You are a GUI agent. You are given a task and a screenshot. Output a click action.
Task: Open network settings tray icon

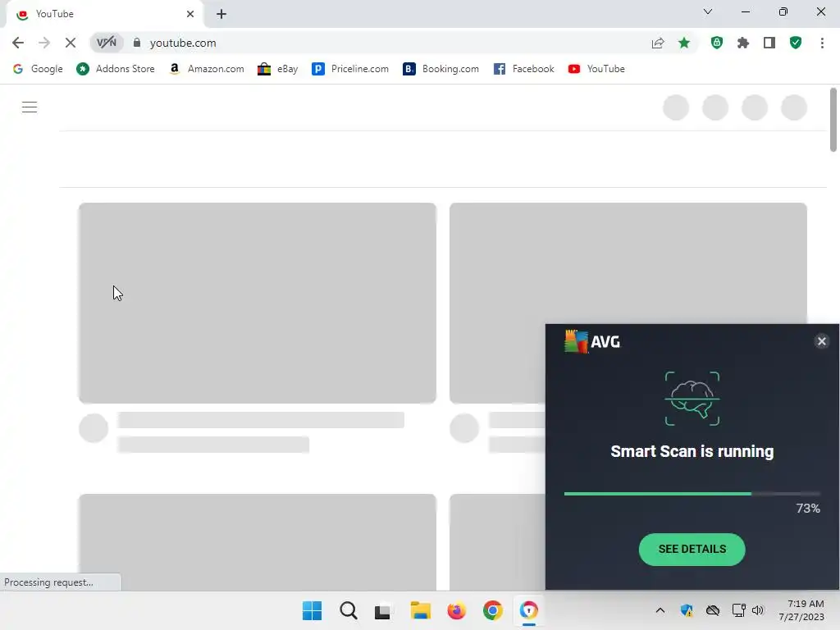(x=738, y=610)
